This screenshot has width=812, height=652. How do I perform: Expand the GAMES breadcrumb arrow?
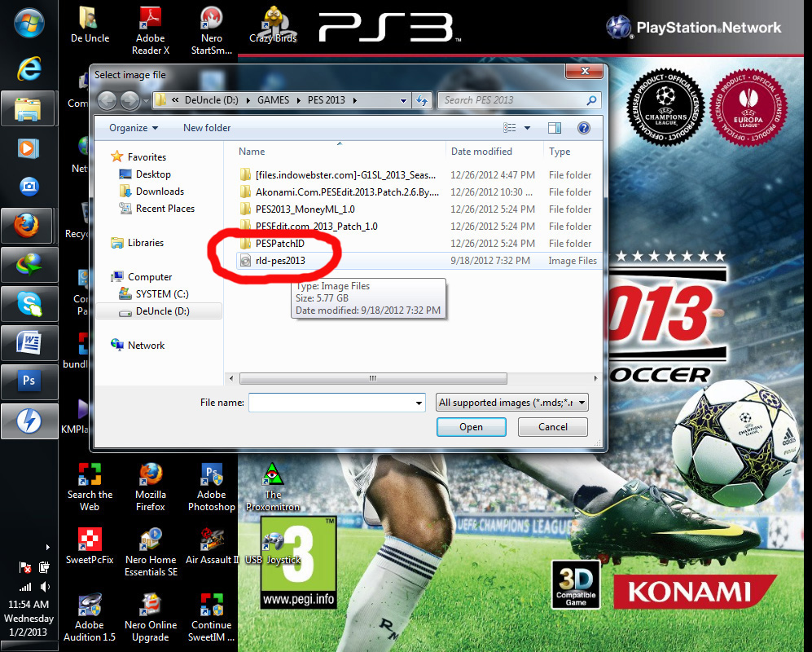pos(299,100)
